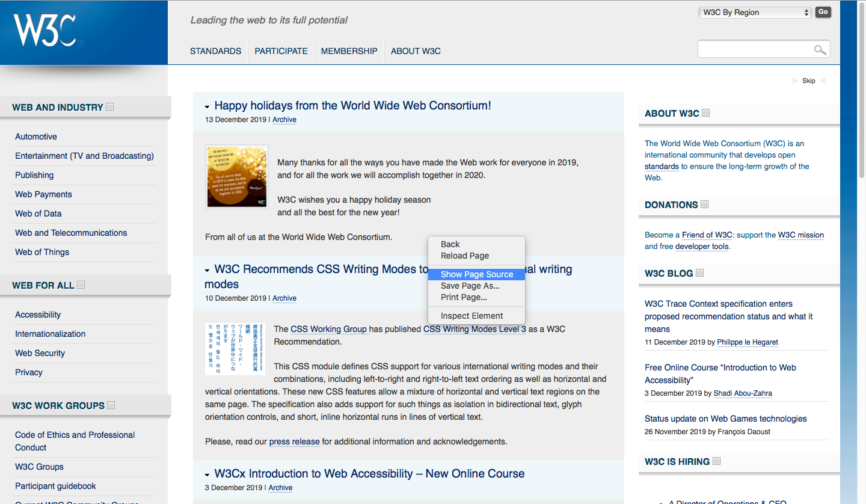The width and height of the screenshot is (866, 504).
Task: Click the search magnifier icon
Action: (x=820, y=50)
